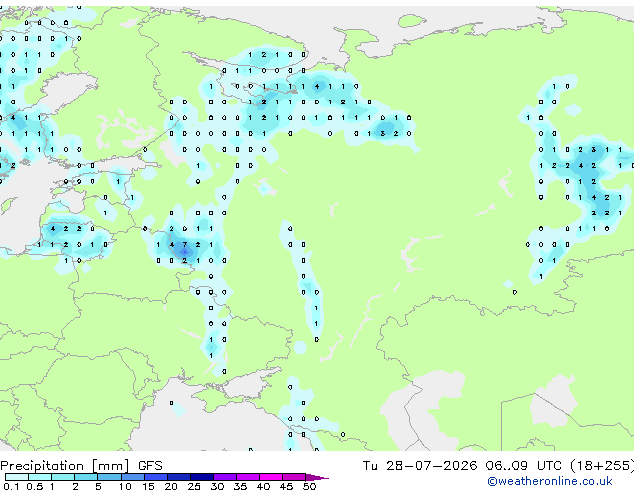Pick the 10–15 mm legend color swatch
Image resolution: width=634 pixels, height=490 pixels.
[132, 477]
